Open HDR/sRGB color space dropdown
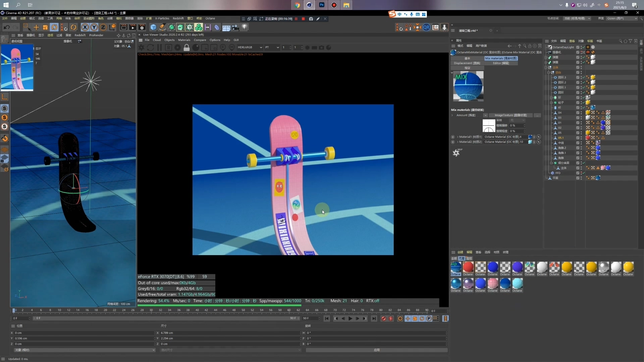This screenshot has height=362, width=644. click(x=250, y=48)
